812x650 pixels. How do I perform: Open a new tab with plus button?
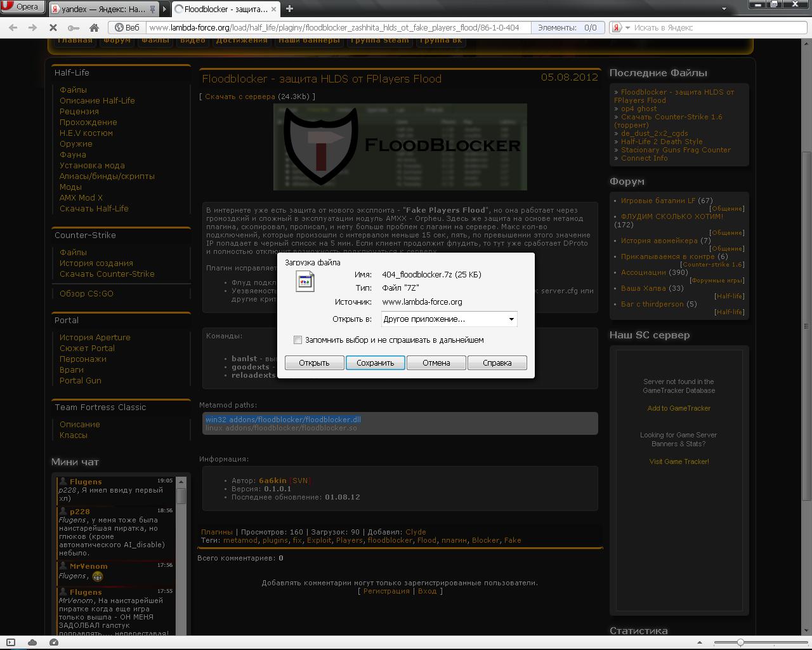pos(289,8)
